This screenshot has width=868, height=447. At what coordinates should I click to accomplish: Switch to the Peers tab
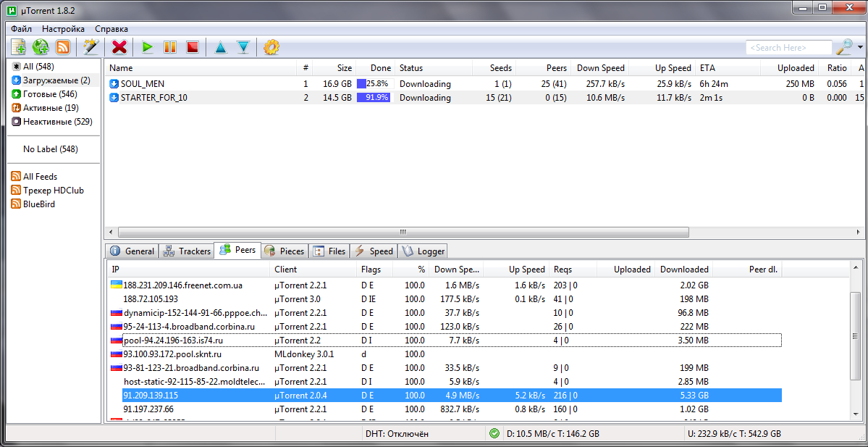(238, 250)
